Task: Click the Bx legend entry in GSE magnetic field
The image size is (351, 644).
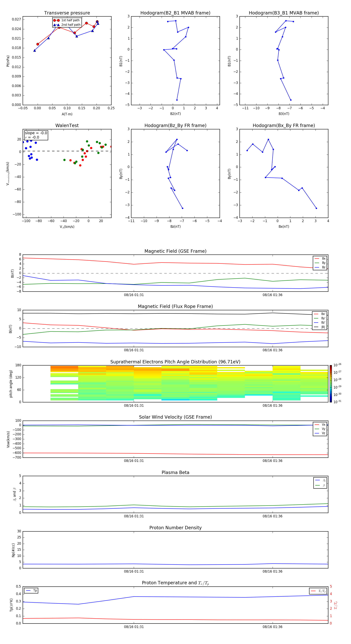Action: pos(320,259)
